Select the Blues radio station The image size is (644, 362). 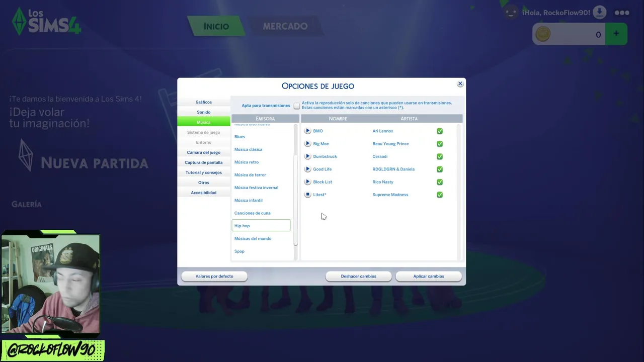click(x=261, y=137)
